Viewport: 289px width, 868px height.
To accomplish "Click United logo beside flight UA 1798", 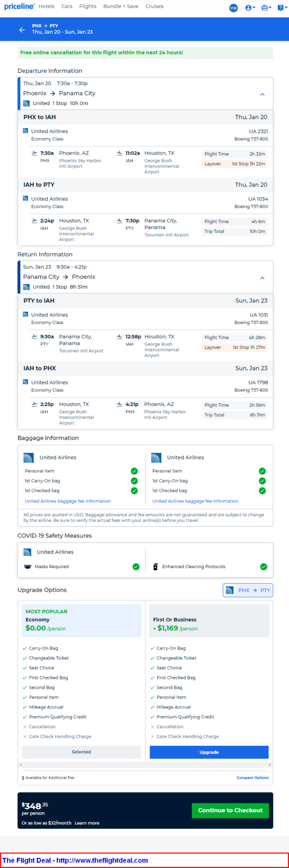I will 25,382.
